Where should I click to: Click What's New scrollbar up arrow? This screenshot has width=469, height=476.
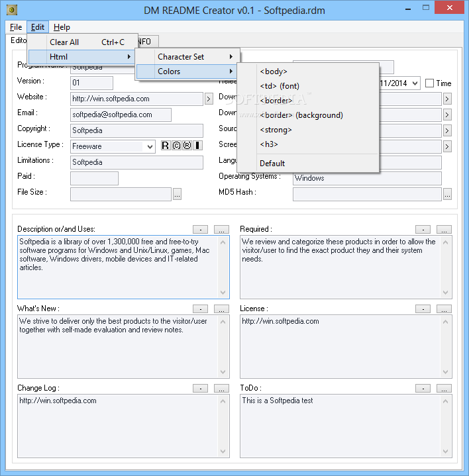click(x=223, y=322)
